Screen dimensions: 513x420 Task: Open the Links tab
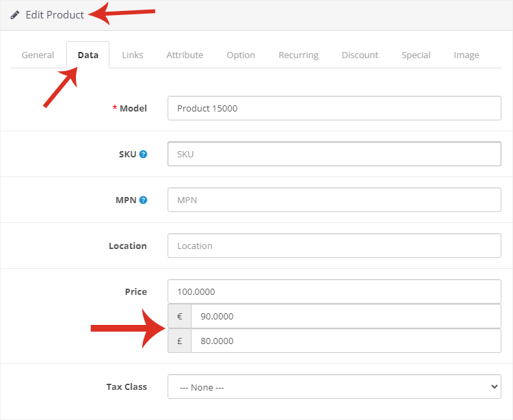point(133,55)
